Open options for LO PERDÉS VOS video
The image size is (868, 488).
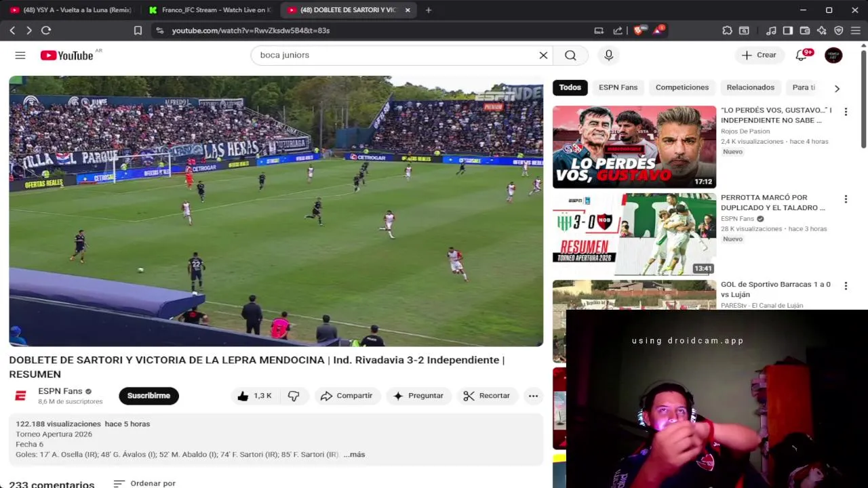[x=846, y=112]
